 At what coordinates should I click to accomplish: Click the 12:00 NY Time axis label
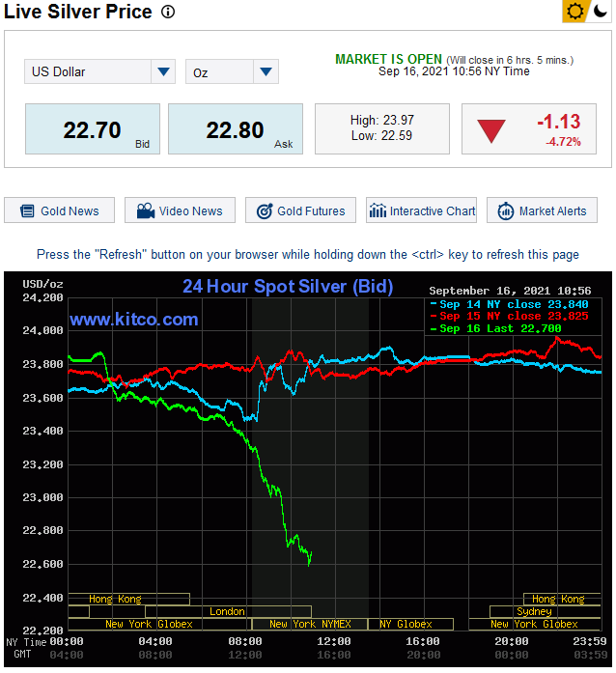[x=333, y=642]
